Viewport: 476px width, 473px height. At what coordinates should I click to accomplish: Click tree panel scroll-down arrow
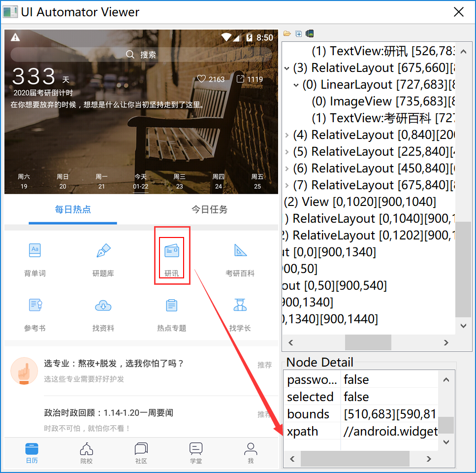463,326
